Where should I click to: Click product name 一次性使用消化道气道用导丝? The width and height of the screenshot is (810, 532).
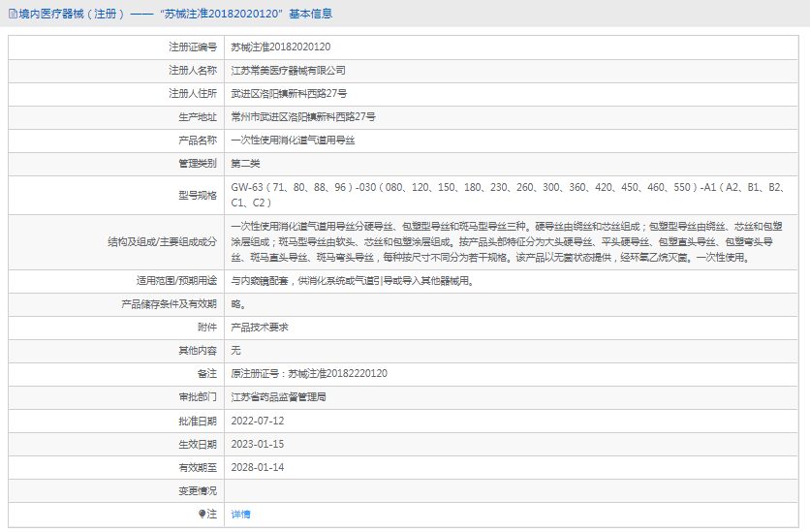click(x=293, y=140)
